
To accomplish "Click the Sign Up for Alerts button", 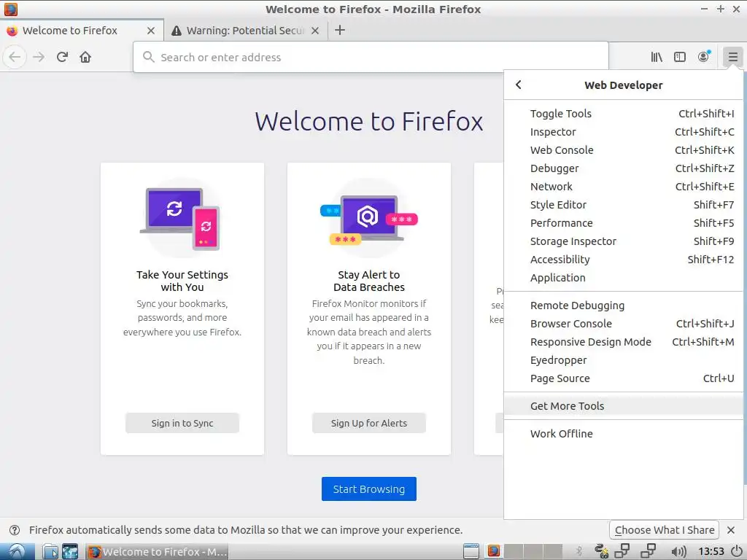I will [x=368, y=423].
